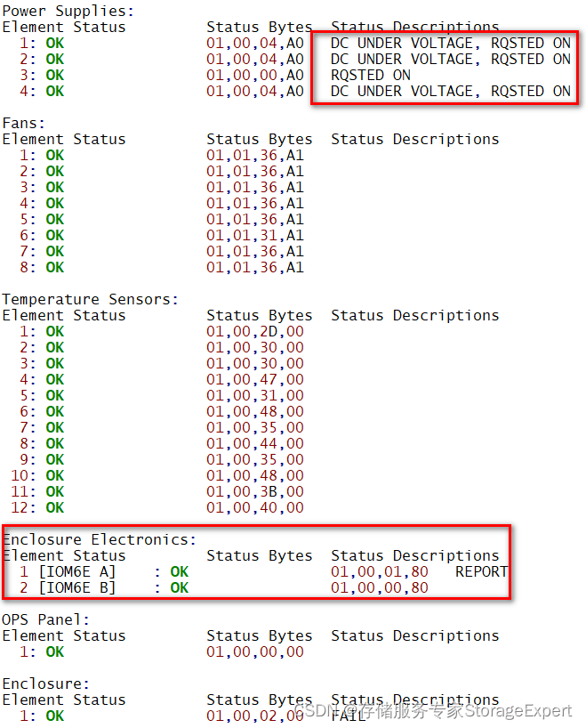Click the 'Fans:' section heading

(x=24, y=124)
